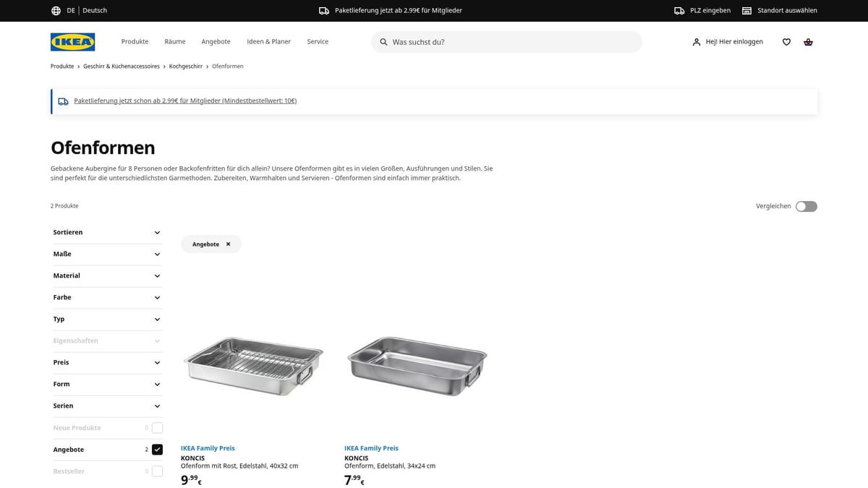The width and height of the screenshot is (868, 488).
Task: Open the Produkte navigation menu
Action: (x=134, y=42)
